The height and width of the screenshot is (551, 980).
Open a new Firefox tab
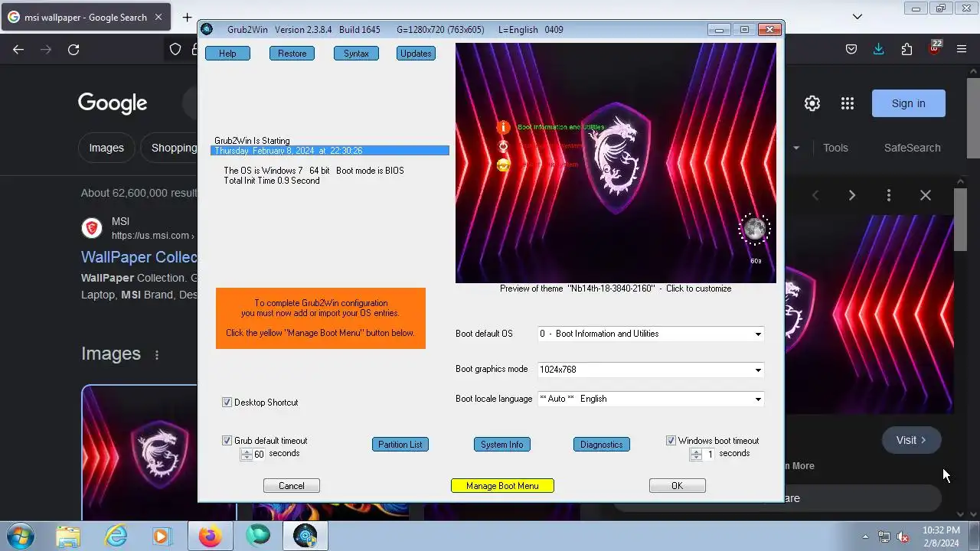click(x=187, y=17)
